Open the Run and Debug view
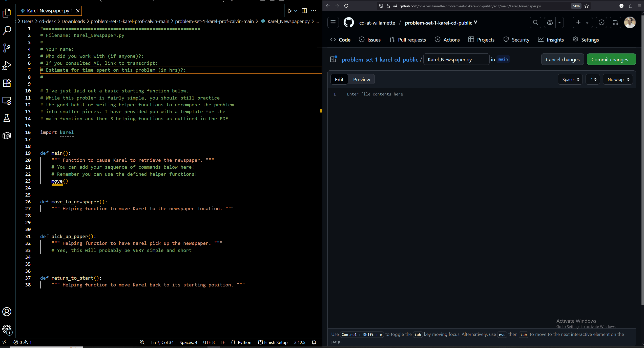644x348 pixels. [x=7, y=66]
